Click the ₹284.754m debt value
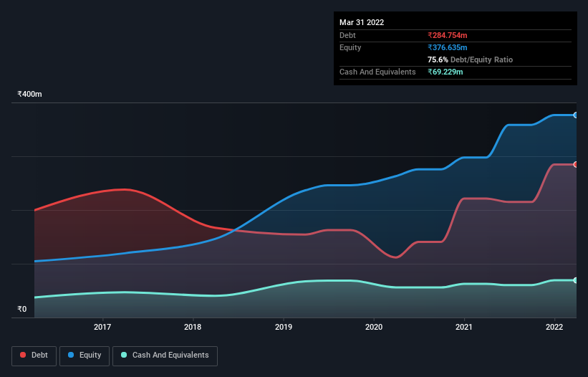588x377 pixels. 448,35
